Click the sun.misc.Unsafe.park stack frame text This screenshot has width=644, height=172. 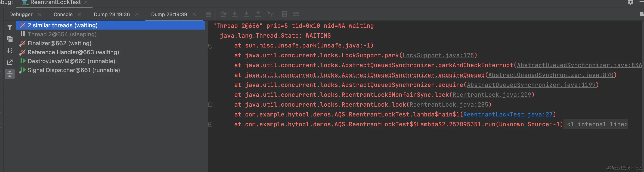click(304, 45)
